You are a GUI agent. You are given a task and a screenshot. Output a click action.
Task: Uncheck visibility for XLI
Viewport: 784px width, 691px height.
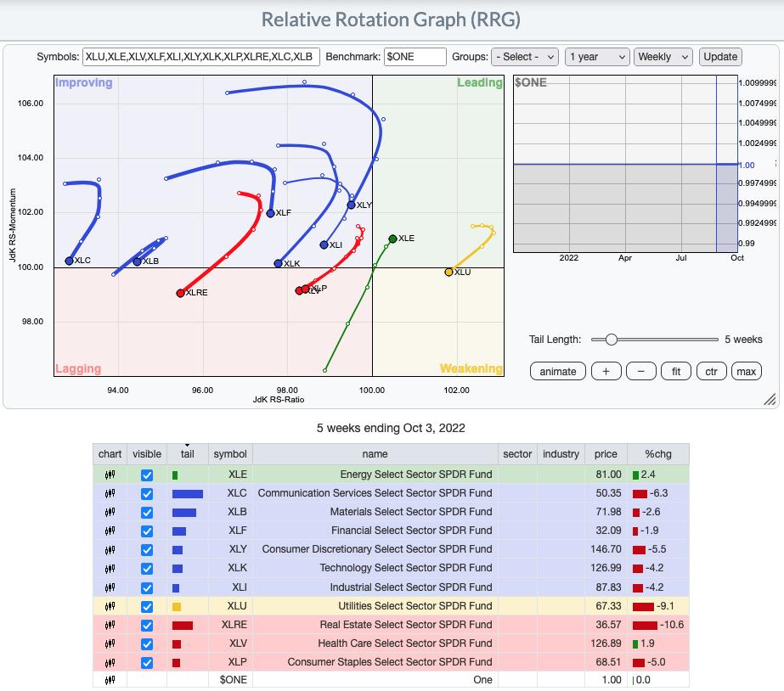point(146,587)
